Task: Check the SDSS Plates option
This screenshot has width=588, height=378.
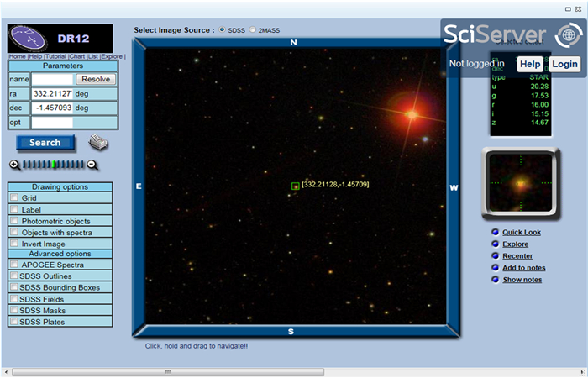Action: click(x=14, y=322)
